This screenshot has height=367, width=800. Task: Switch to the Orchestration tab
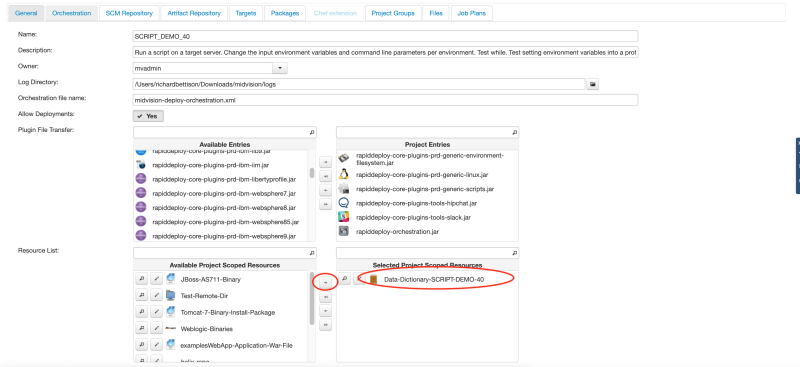coord(71,13)
